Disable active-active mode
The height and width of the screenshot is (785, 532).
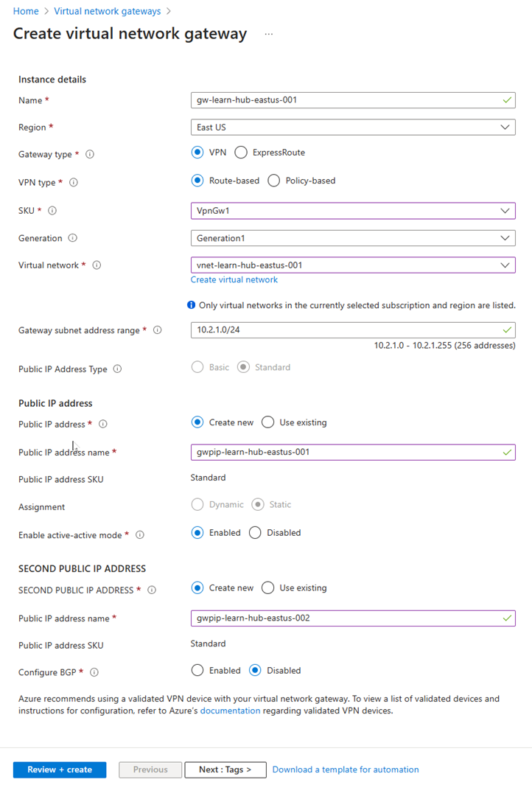(255, 533)
